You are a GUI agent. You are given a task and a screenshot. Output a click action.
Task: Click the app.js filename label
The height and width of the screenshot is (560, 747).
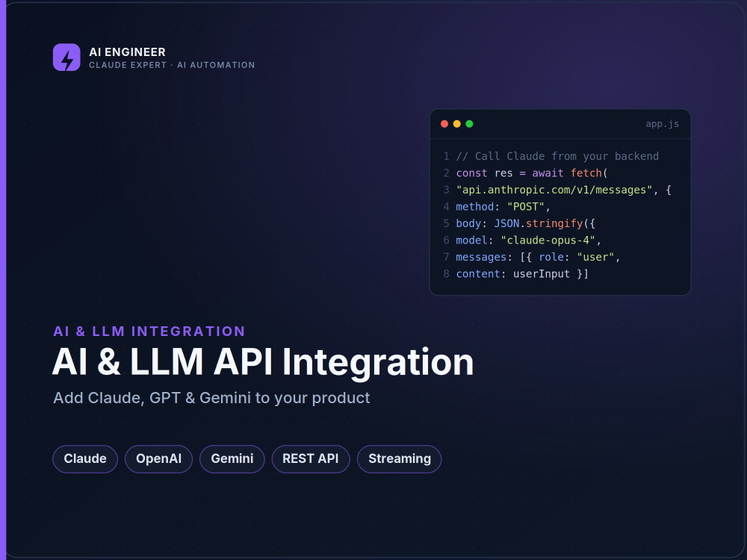coord(662,124)
